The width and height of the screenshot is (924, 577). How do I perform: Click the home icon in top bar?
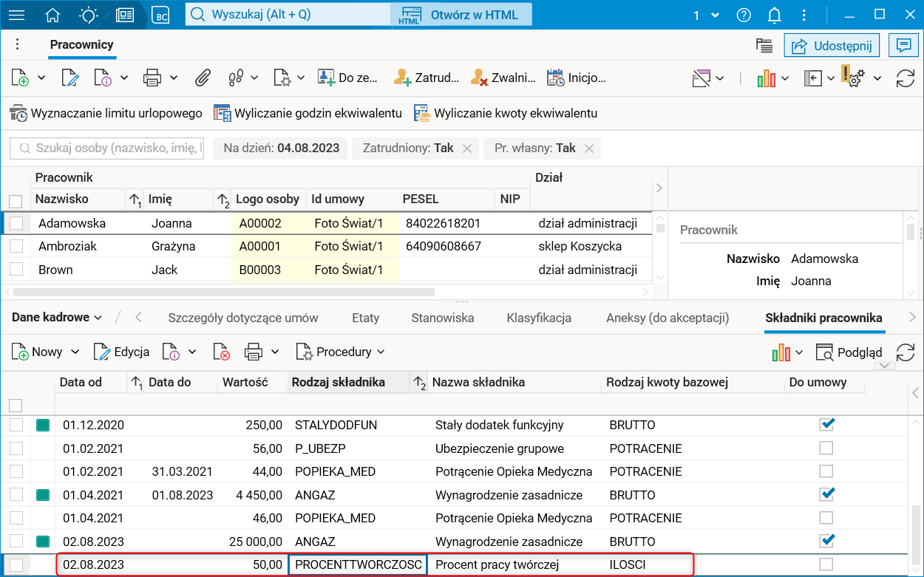click(x=52, y=16)
